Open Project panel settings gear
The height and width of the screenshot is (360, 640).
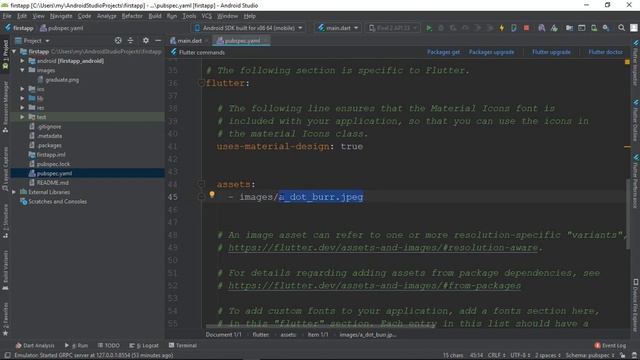click(x=146, y=40)
